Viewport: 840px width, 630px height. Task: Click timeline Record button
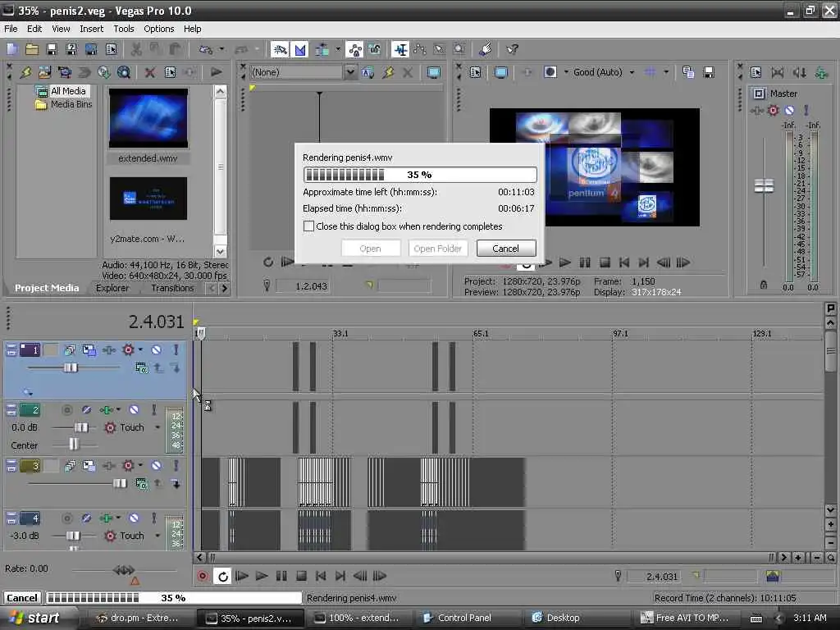click(x=203, y=577)
